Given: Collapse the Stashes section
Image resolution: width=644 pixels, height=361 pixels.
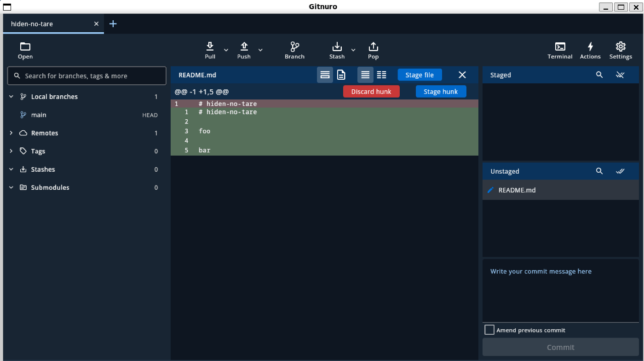Looking at the screenshot, I should [11, 169].
